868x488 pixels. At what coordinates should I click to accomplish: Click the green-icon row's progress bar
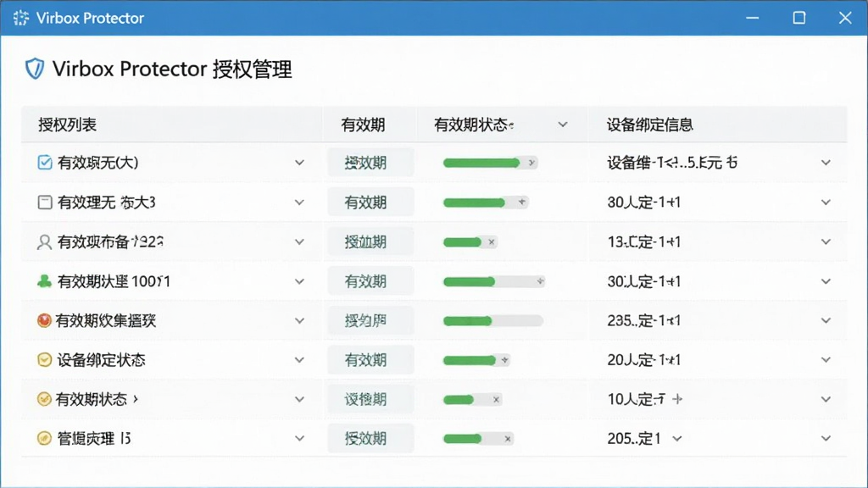[494, 281]
